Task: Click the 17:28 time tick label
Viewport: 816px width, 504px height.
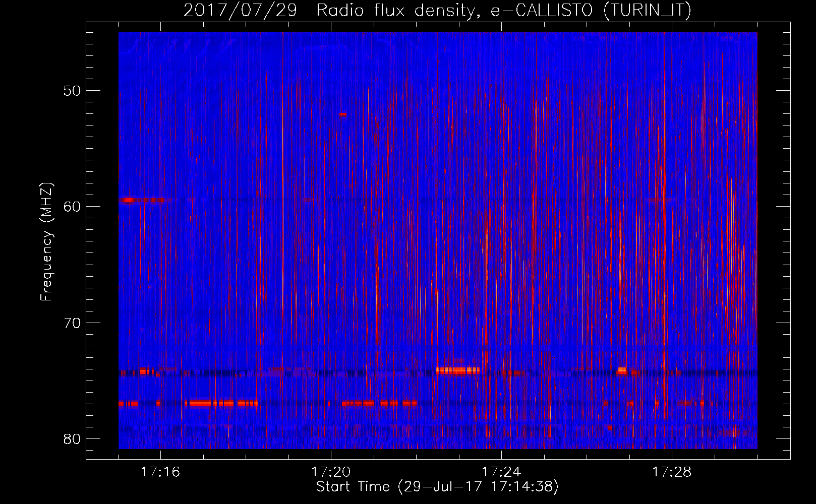Action: pos(672,472)
